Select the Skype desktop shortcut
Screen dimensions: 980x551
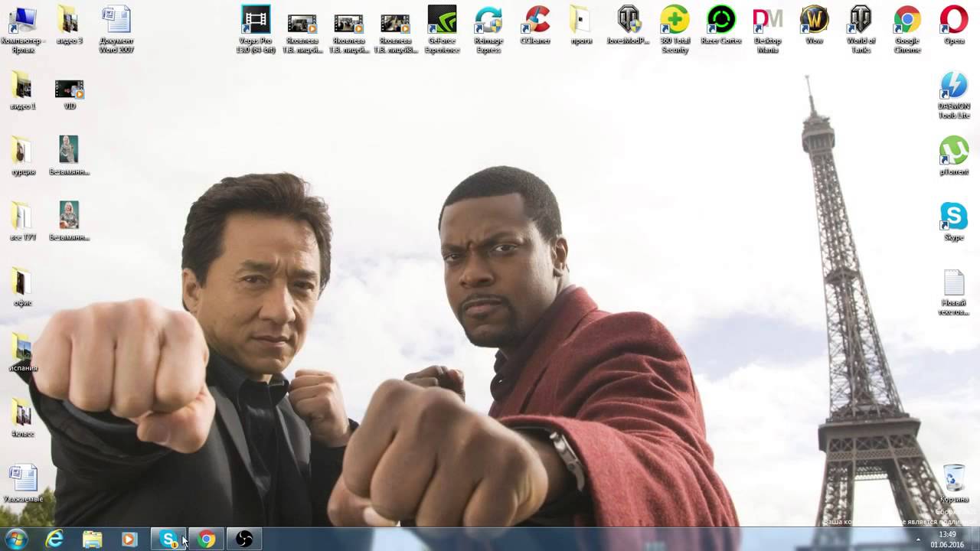pos(954,222)
